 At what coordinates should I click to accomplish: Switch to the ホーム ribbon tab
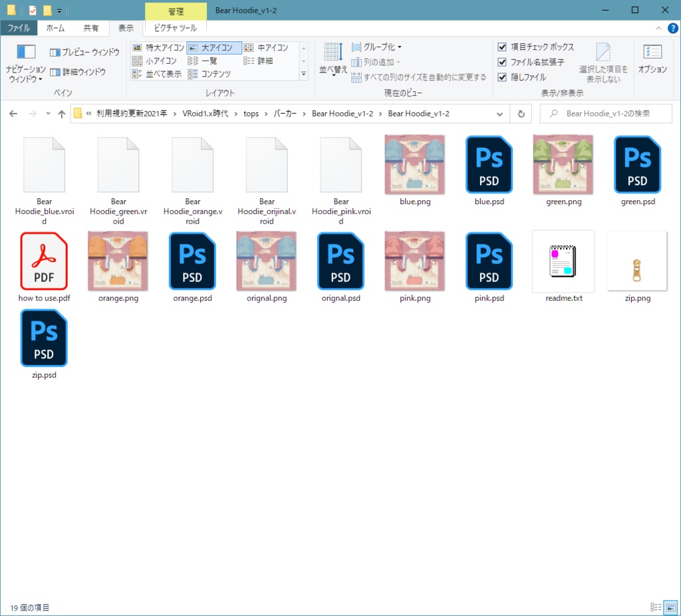(55, 28)
